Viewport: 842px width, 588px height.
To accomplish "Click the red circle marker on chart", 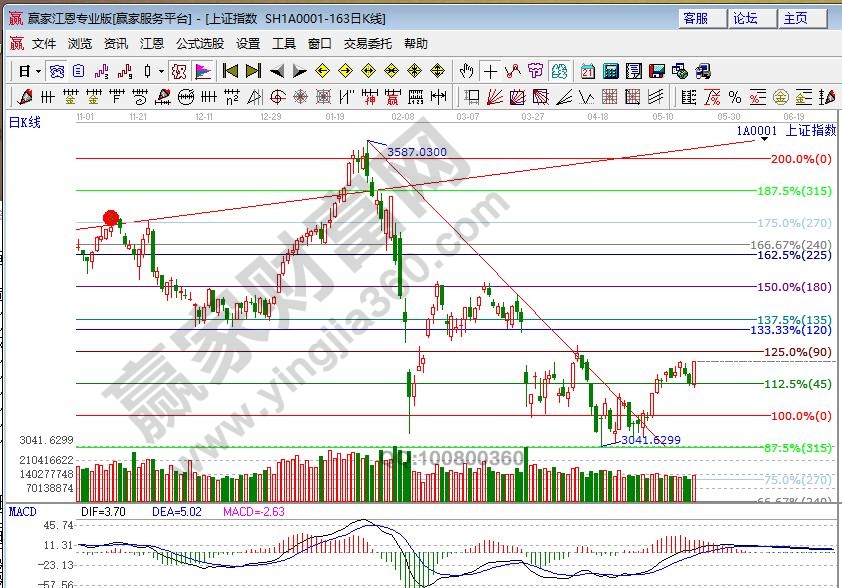I will point(111,218).
